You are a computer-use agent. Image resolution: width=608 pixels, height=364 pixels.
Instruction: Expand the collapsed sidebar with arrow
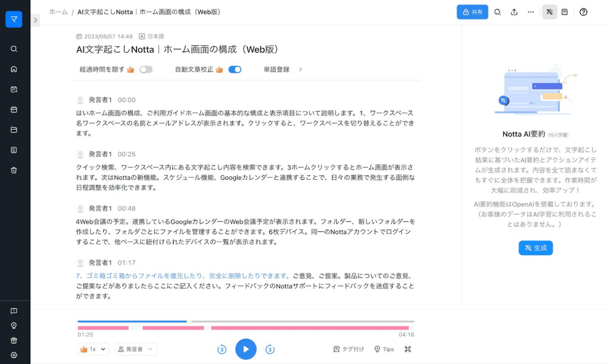click(x=36, y=20)
